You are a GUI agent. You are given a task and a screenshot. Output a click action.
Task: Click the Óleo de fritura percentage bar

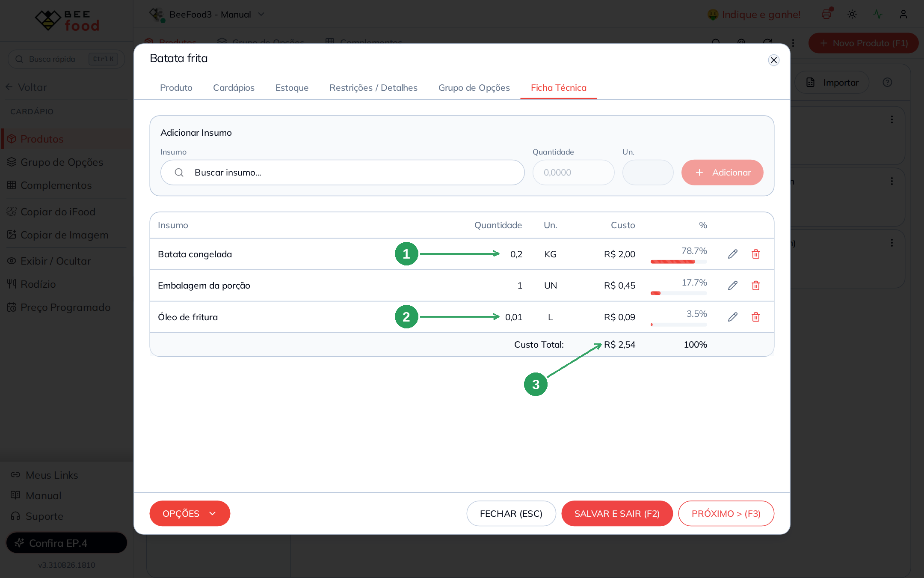678,325
